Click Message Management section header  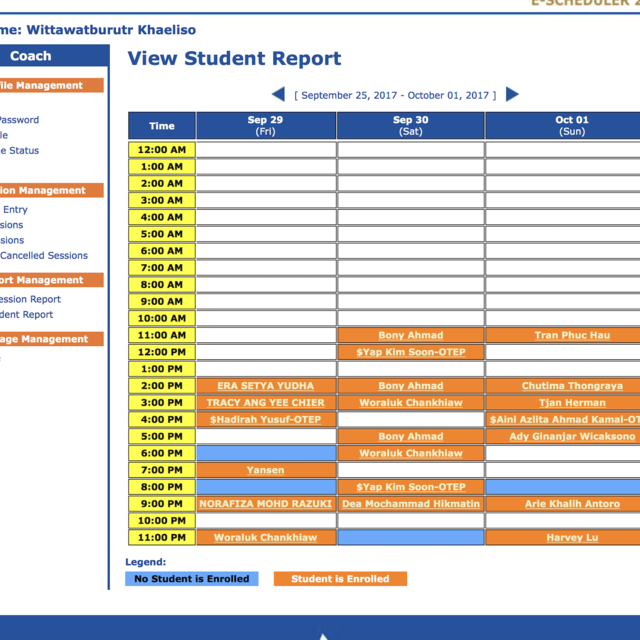point(51,339)
